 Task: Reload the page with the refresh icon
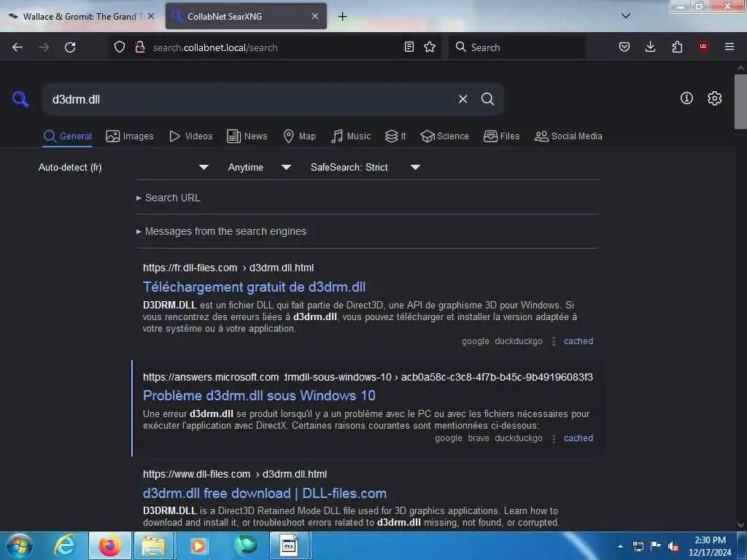[70, 47]
